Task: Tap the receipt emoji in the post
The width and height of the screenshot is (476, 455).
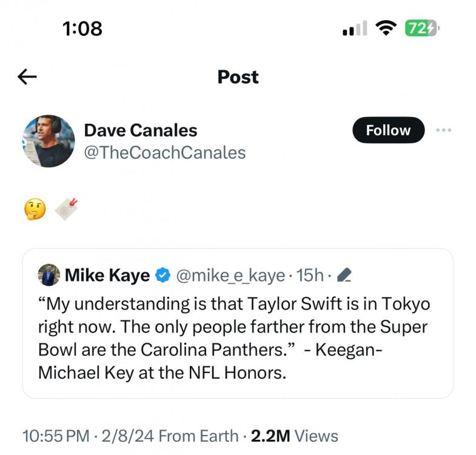Action: [x=67, y=209]
